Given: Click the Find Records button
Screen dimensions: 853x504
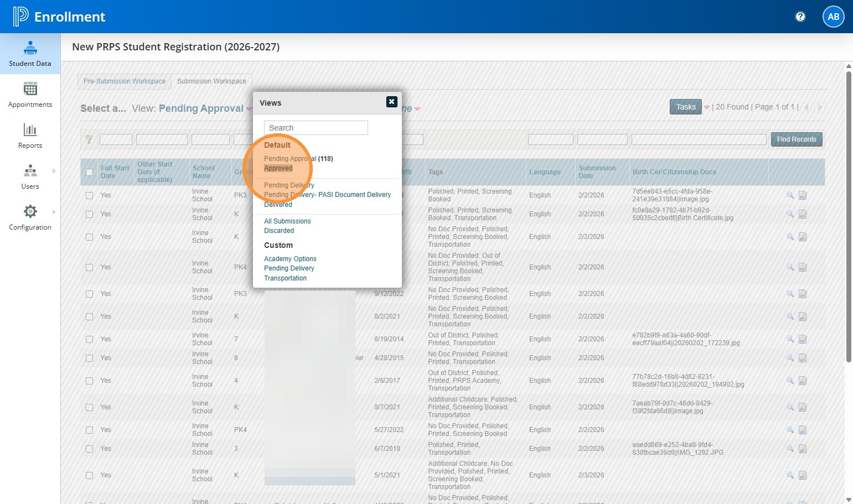Looking at the screenshot, I should [796, 139].
